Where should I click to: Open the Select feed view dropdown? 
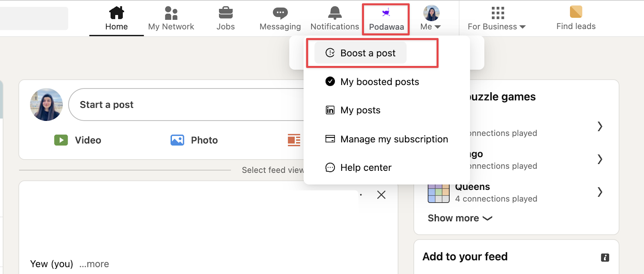(272, 170)
